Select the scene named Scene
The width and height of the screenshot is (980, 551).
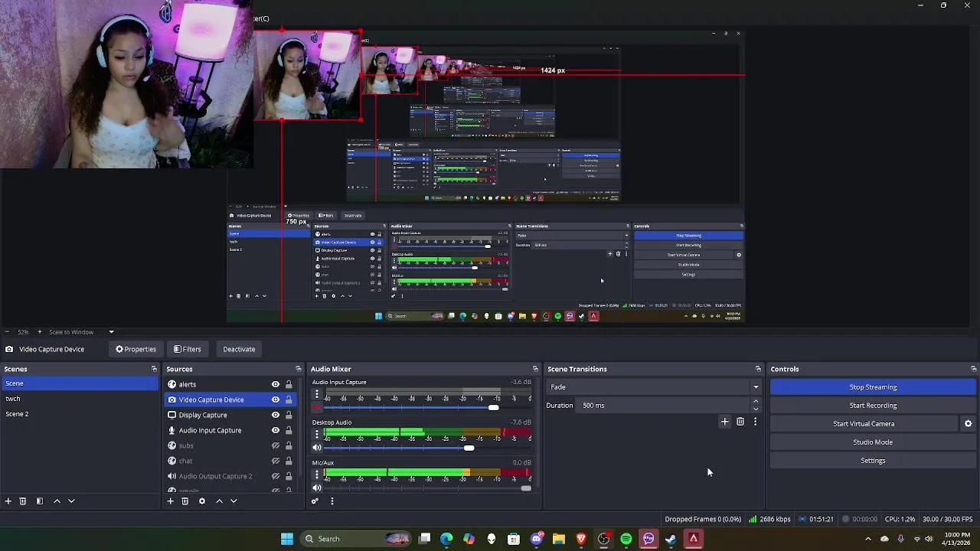(80, 383)
